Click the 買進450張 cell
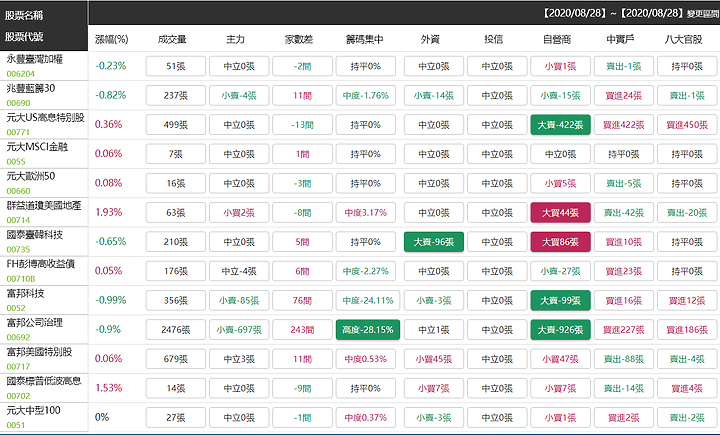Viewport: 720px width, 435px height. pyautogui.click(x=687, y=125)
